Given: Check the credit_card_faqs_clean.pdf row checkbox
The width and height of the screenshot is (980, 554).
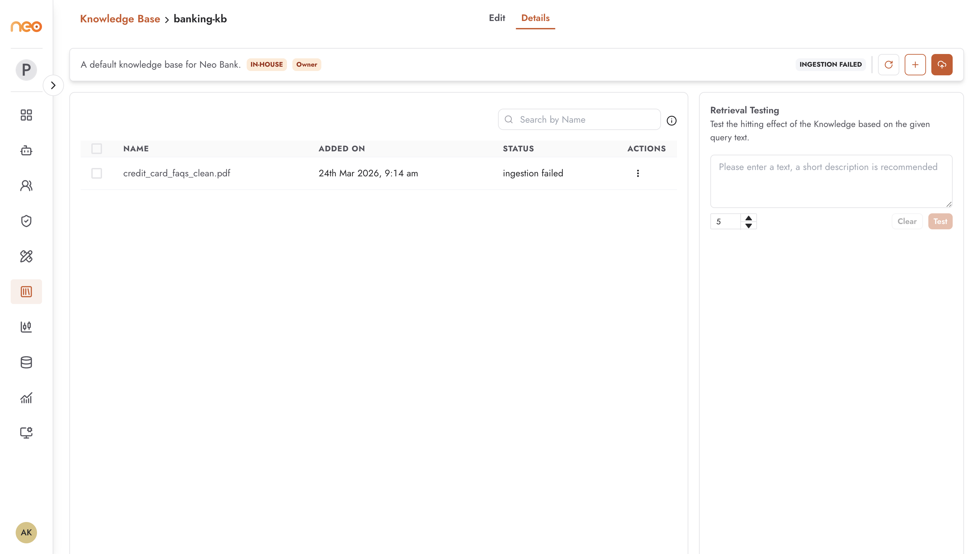Looking at the screenshot, I should tap(97, 174).
